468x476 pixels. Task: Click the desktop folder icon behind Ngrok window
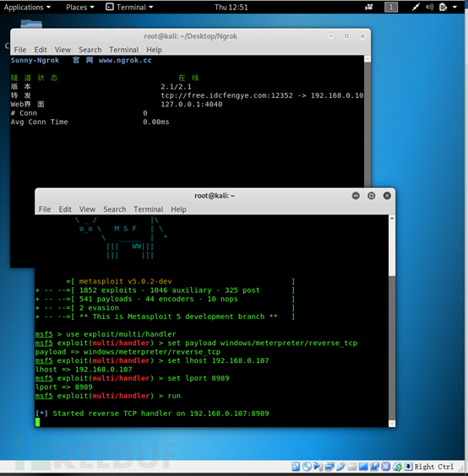[31, 24]
